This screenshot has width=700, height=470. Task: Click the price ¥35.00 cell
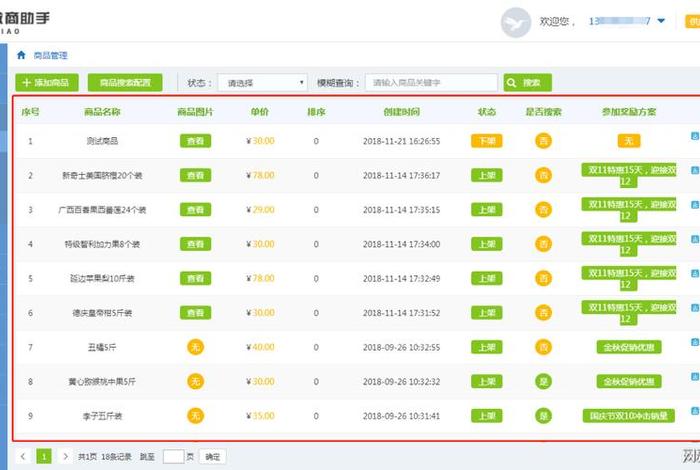coord(260,416)
